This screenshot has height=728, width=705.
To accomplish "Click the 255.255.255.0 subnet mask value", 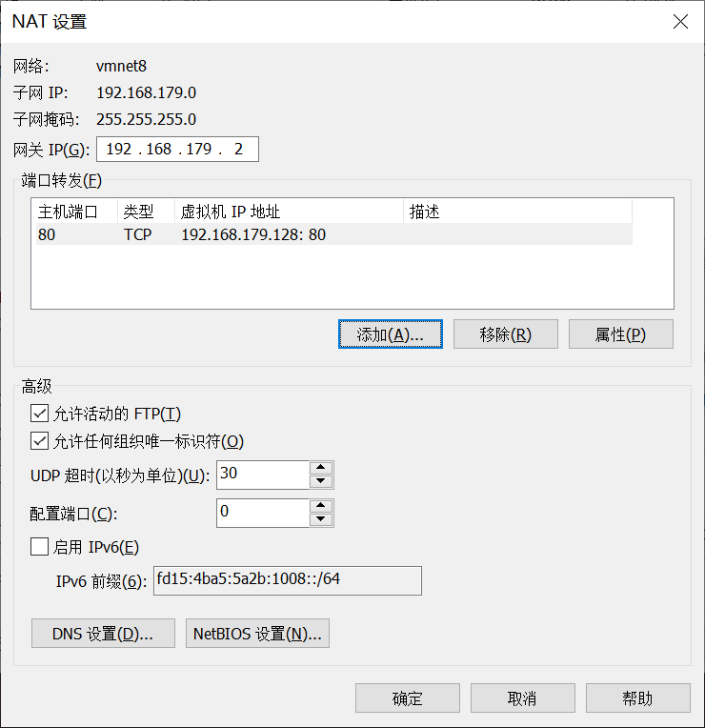I will click(146, 119).
